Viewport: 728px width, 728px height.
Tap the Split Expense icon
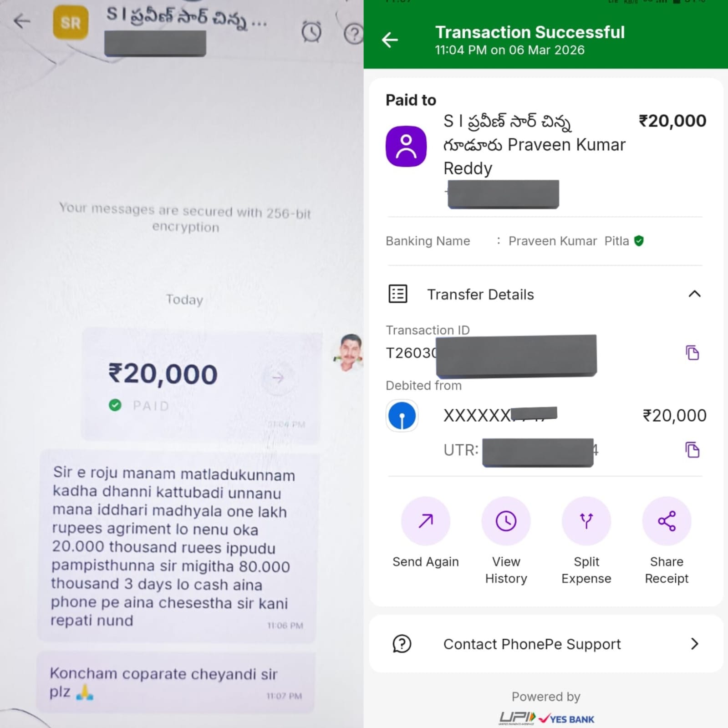(586, 521)
